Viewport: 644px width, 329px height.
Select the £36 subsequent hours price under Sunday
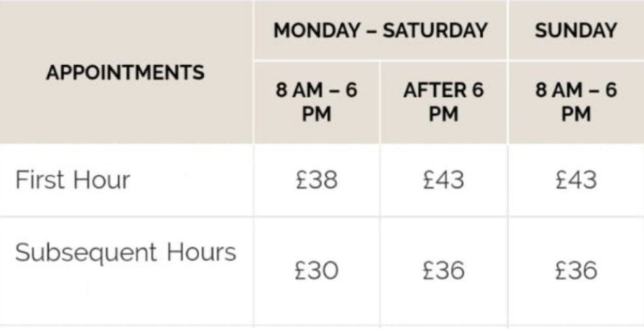576,271
